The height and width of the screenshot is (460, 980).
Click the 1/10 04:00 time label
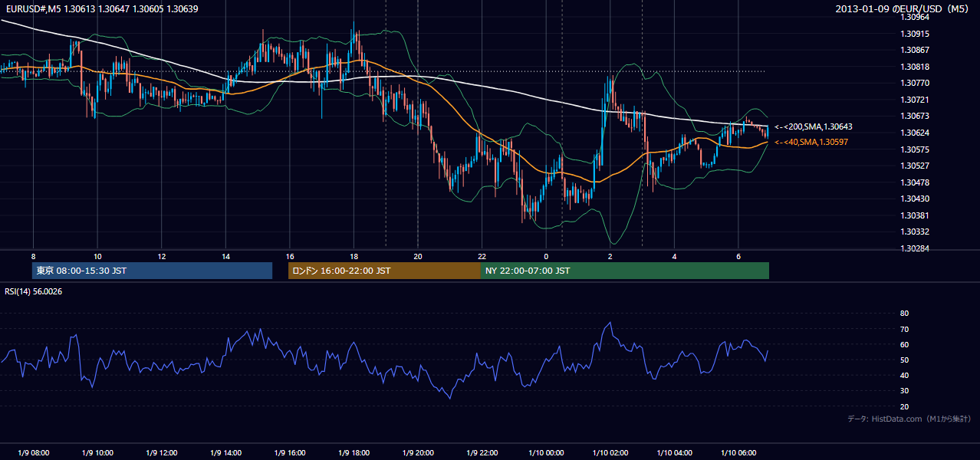[674, 453]
